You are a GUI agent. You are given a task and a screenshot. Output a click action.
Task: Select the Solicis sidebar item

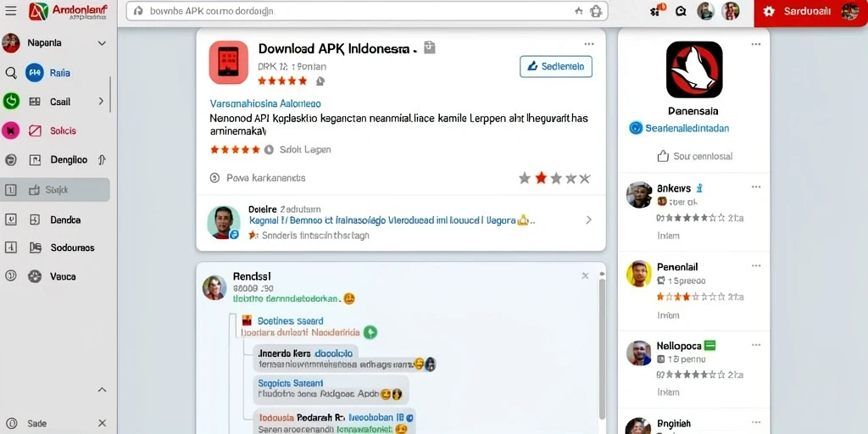coord(63,131)
